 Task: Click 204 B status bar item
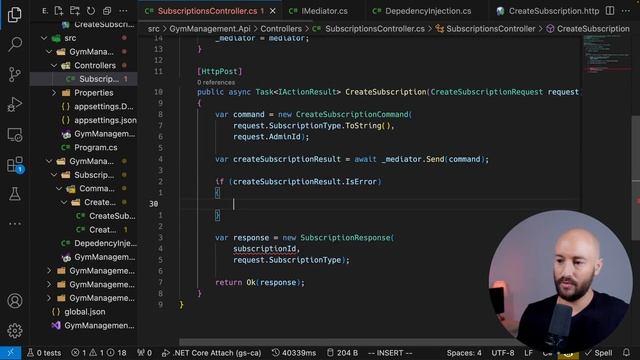[x=342, y=353]
